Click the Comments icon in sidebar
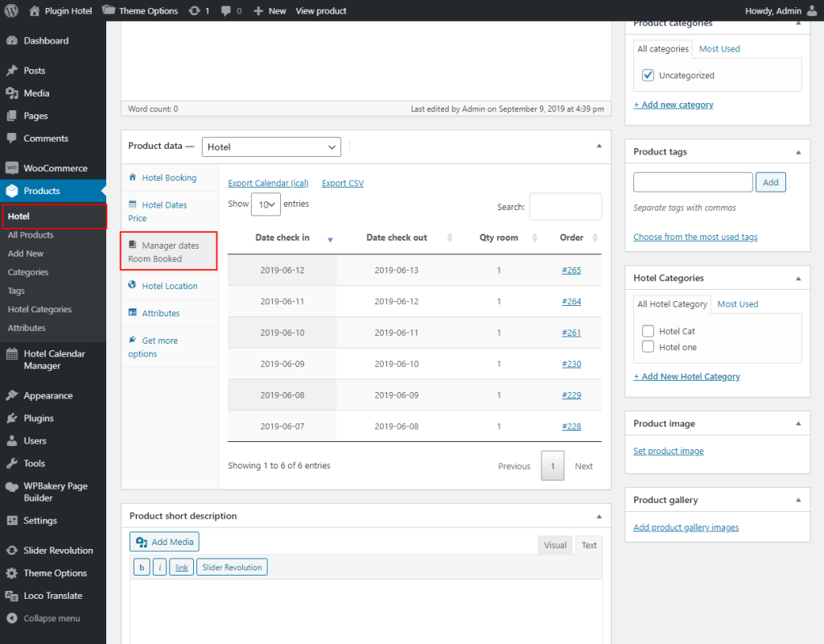This screenshot has width=824, height=644. point(11,138)
